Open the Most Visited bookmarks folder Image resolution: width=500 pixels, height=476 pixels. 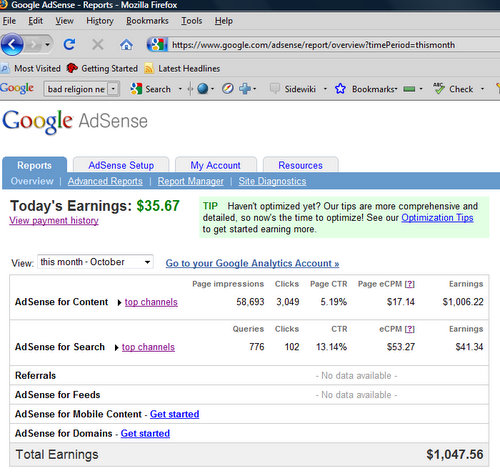pyautogui.click(x=31, y=69)
